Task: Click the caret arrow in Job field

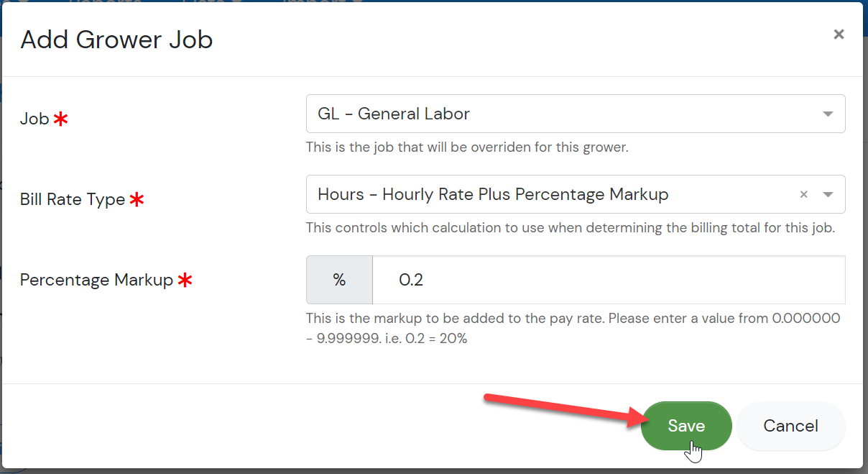Action: [828, 114]
